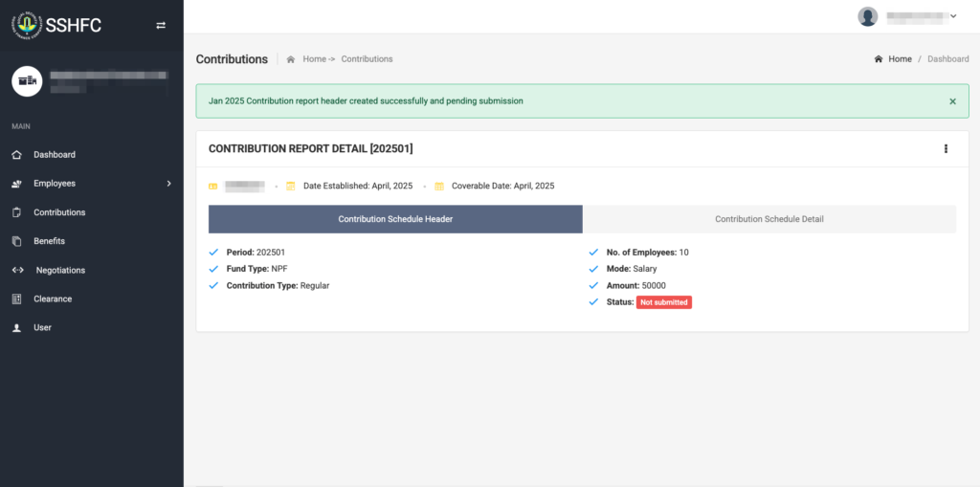Click the Negotiations arrows icon
Viewport: 980px width, 487px height.
coord(17,270)
